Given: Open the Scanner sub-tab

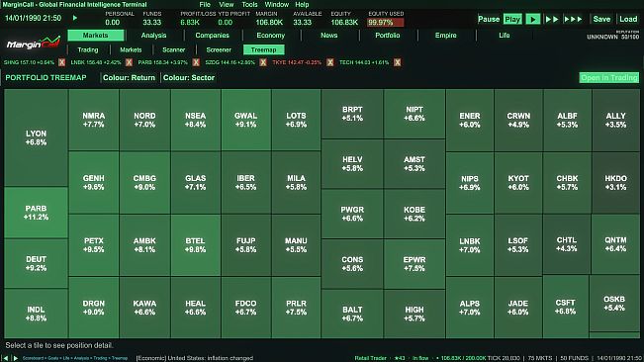Looking at the screenshot, I should [x=174, y=49].
